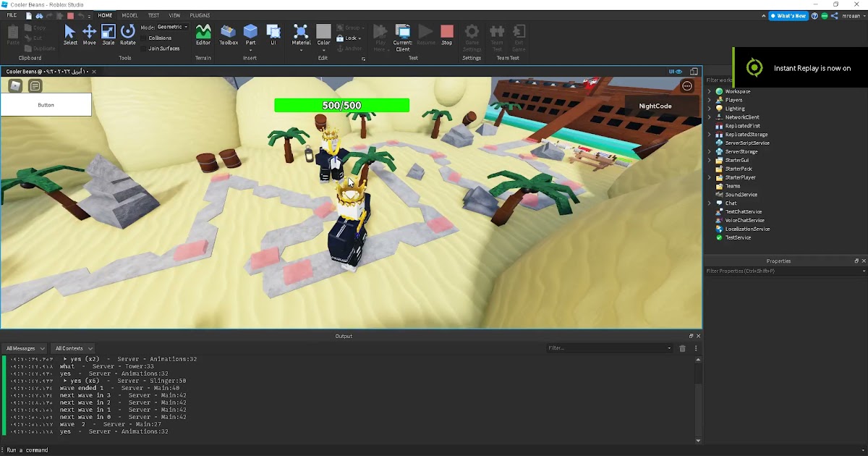868x456 pixels.
Task: Open the three-dots menu in game view
Action: tap(687, 86)
